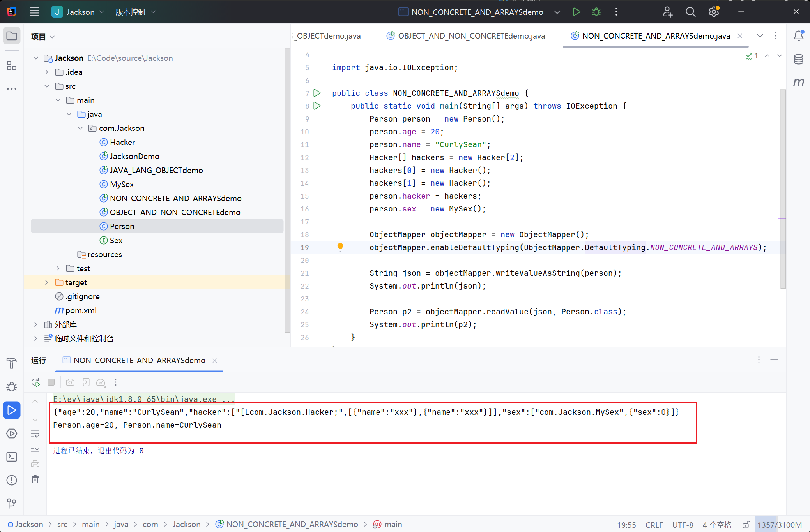
Task: Click 4 个空格 indent setting
Action: [717, 525]
